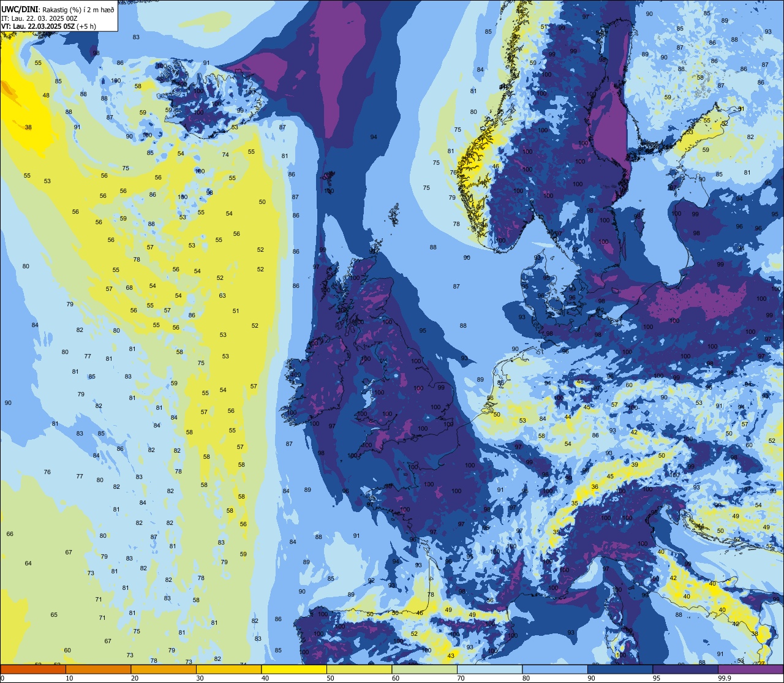Click the 0–10 dark orange legend swatch
The height and width of the screenshot is (683, 784).
tap(33, 669)
